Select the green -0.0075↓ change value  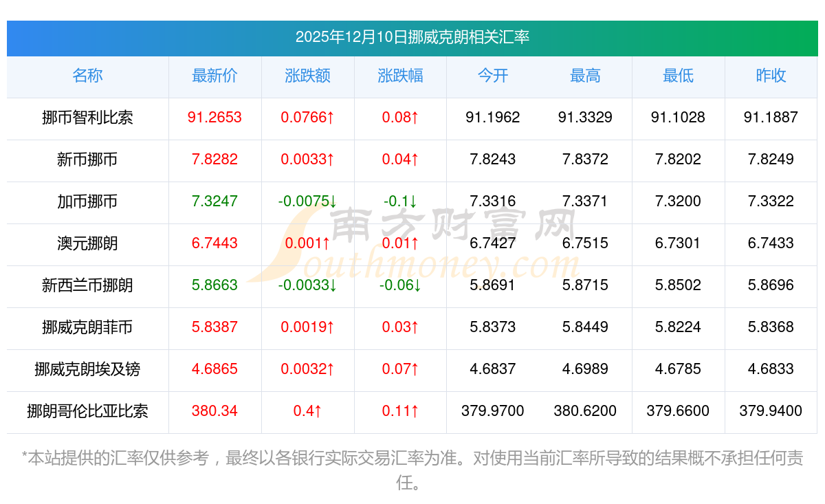click(307, 201)
